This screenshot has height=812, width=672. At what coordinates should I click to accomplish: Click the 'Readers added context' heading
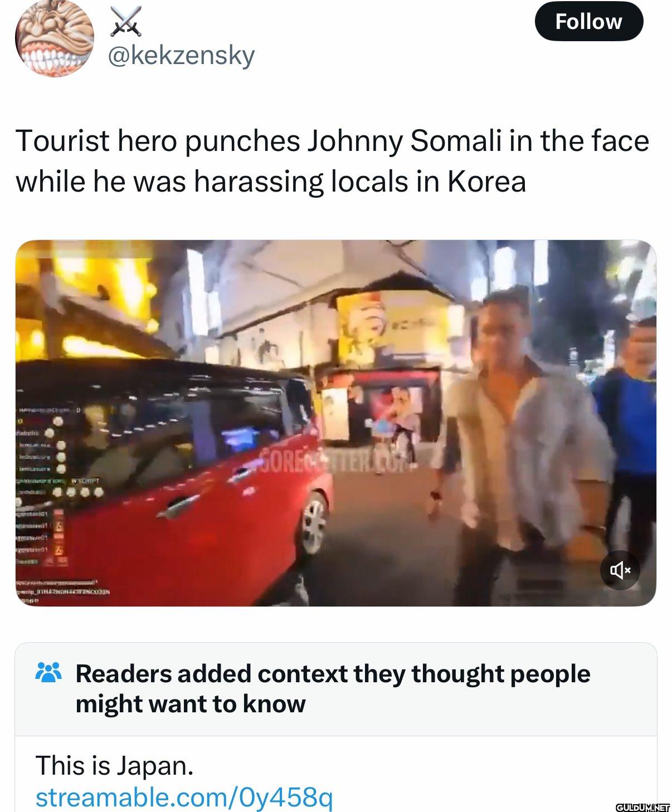[x=333, y=688]
